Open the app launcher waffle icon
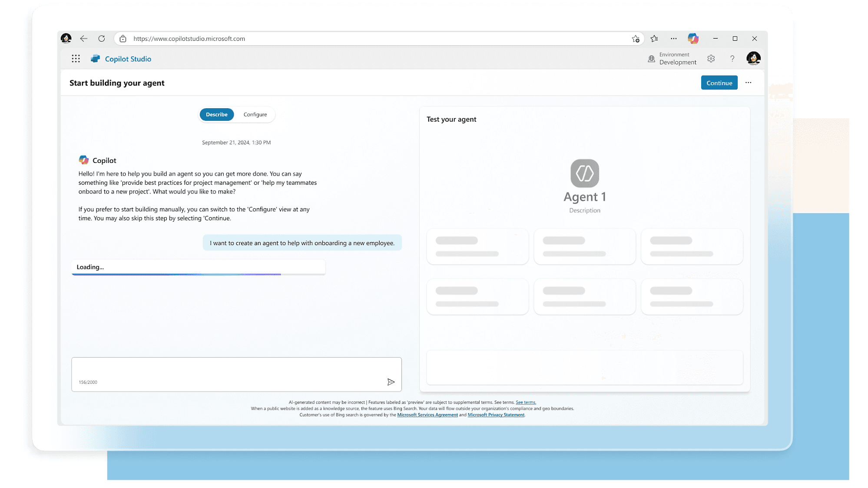 coord(76,59)
